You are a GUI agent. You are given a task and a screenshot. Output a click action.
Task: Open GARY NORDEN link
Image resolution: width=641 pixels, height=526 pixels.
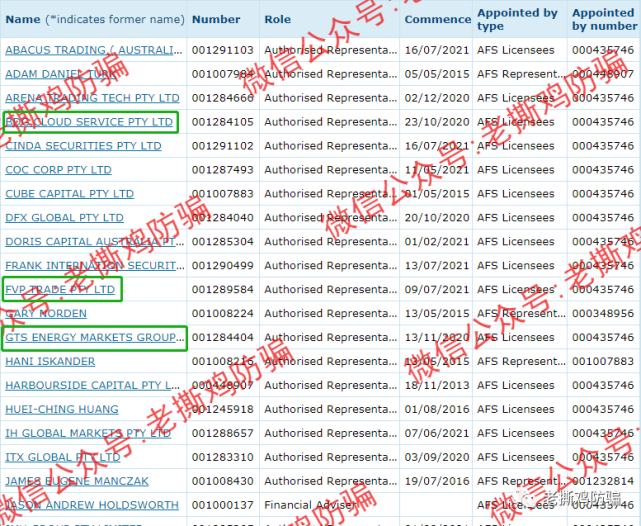(x=46, y=313)
